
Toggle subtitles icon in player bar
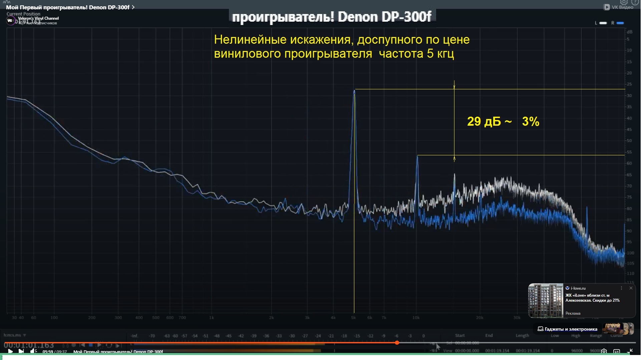[x=616, y=351]
